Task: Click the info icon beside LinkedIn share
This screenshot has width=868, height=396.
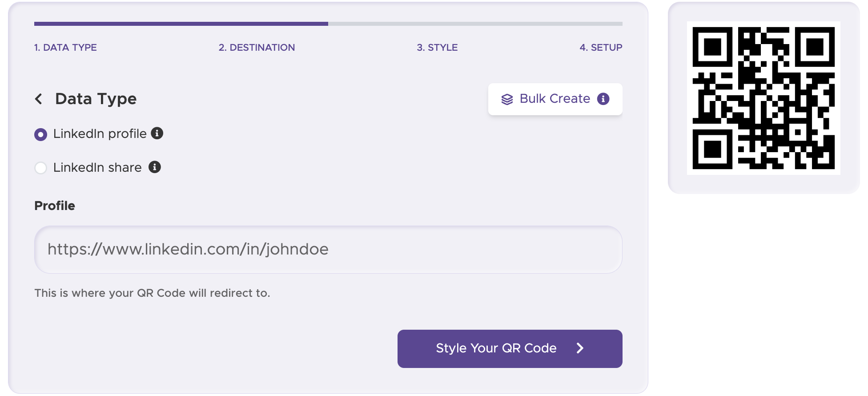Action: pyautogui.click(x=155, y=168)
